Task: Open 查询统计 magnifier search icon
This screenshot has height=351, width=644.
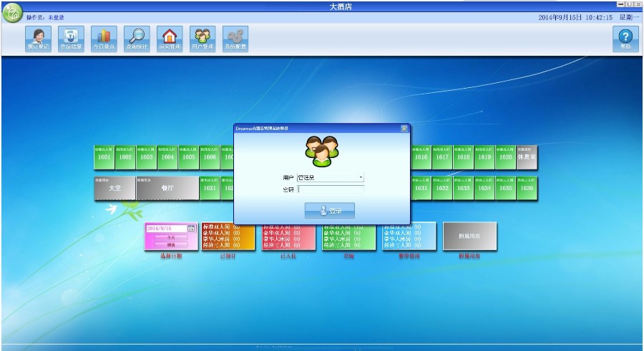Action: tap(137, 39)
